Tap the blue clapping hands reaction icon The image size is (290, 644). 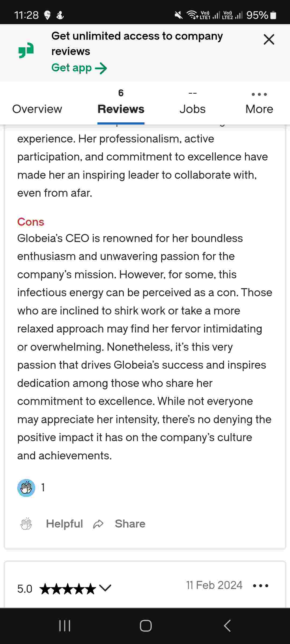(26, 488)
